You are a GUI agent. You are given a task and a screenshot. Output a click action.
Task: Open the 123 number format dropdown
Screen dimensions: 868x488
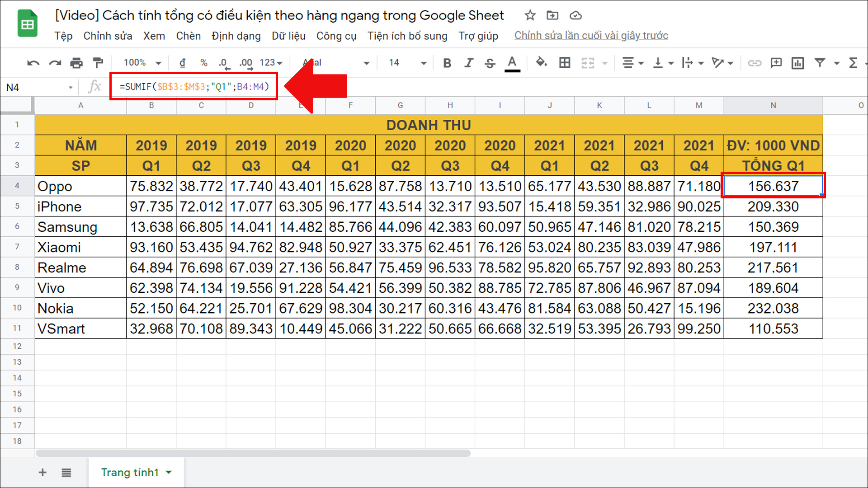pos(271,63)
